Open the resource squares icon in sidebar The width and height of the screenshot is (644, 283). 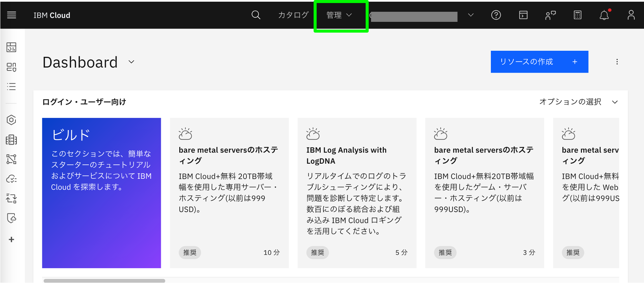11,67
